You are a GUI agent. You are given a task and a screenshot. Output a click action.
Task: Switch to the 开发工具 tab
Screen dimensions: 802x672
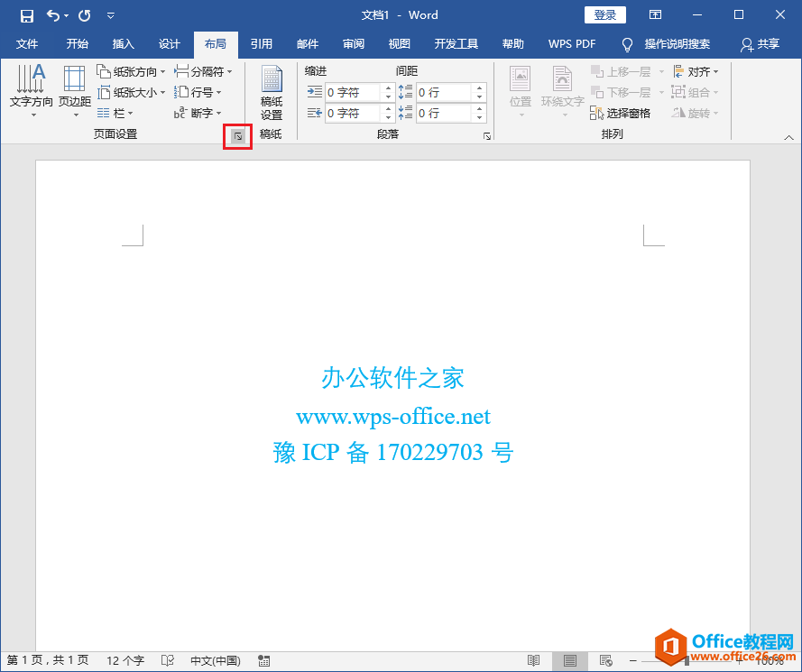456,44
